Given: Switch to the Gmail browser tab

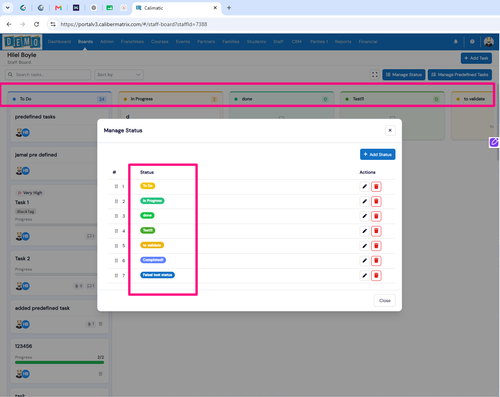Looking at the screenshot, I should click(58, 8).
